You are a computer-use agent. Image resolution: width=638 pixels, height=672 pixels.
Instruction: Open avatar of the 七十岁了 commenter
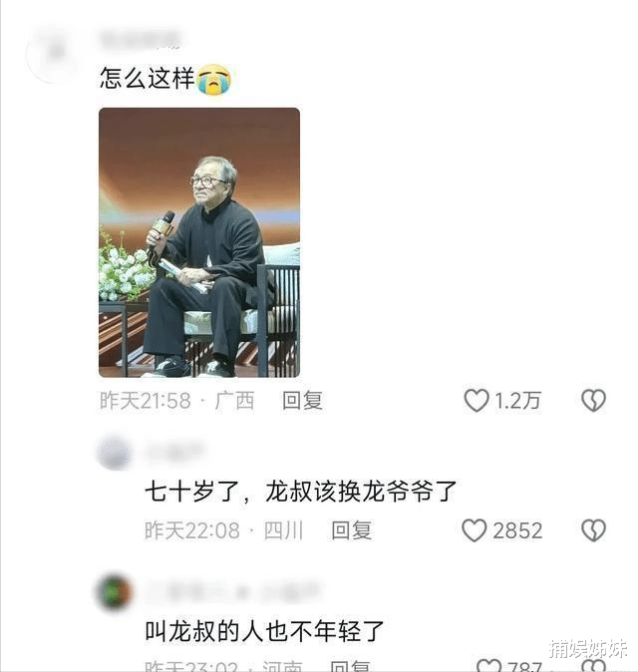(114, 454)
